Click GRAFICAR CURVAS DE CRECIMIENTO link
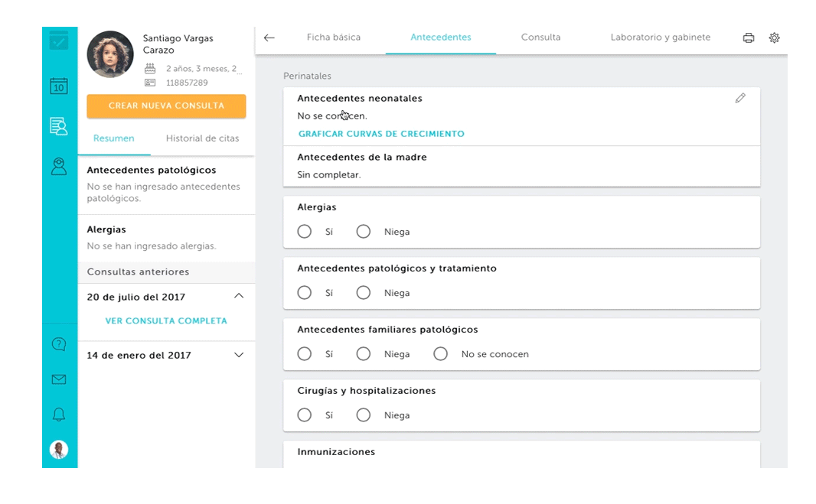 point(381,134)
